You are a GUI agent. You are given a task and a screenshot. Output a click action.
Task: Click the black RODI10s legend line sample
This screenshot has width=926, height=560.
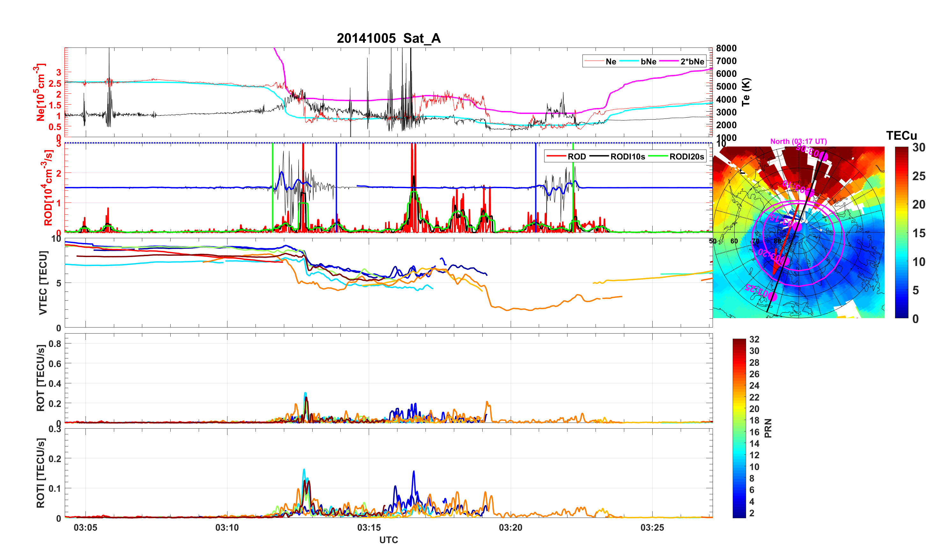(599, 156)
